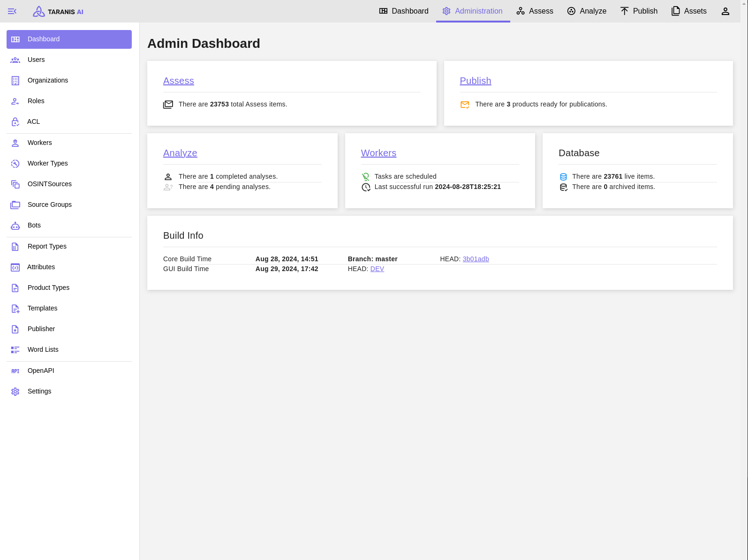Click person icon beside completed analyses
Image resolution: width=748 pixels, height=560 pixels.
(168, 177)
